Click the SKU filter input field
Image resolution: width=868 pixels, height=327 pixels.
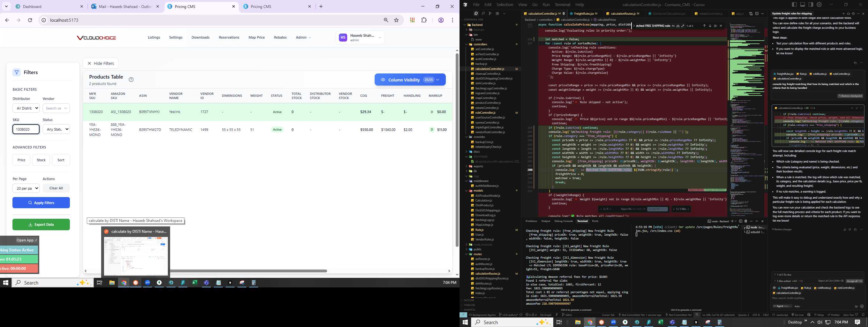pos(26,129)
